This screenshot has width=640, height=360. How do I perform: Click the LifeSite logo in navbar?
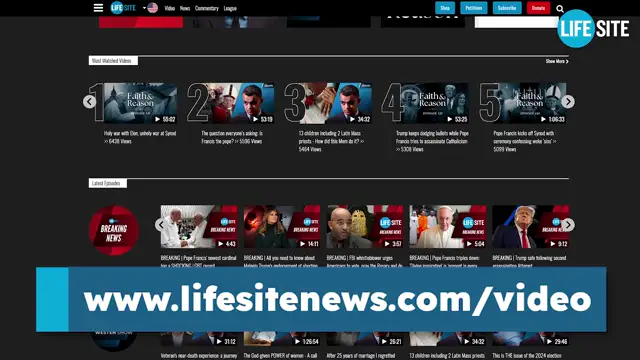(x=123, y=8)
